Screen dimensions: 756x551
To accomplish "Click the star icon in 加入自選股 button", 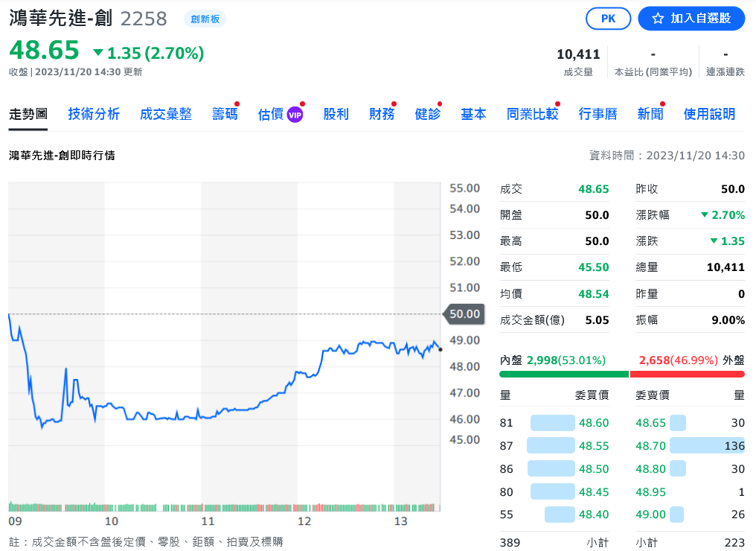I will tap(658, 19).
